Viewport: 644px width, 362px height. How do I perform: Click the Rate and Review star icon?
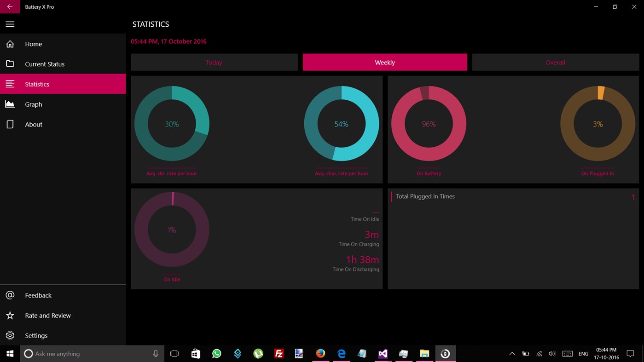tap(10, 315)
